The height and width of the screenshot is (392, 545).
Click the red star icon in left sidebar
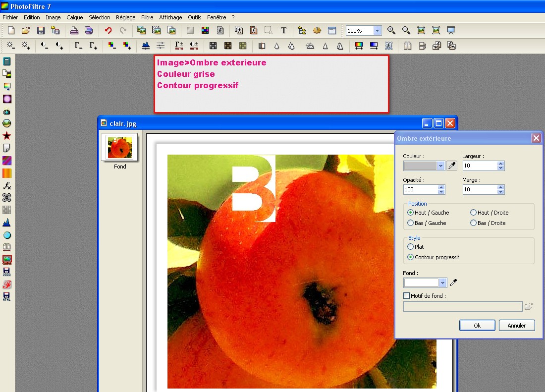(6, 136)
